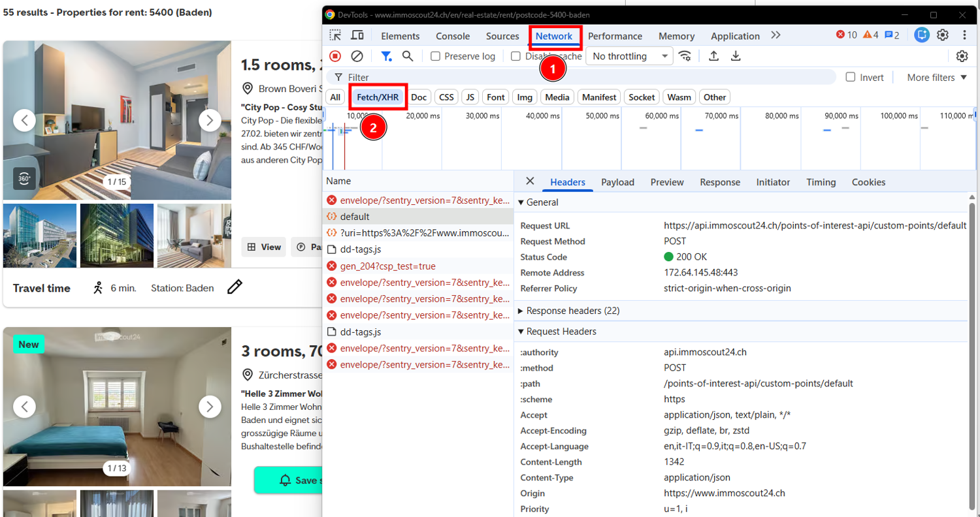Toggle the Font request type filter

pos(496,97)
